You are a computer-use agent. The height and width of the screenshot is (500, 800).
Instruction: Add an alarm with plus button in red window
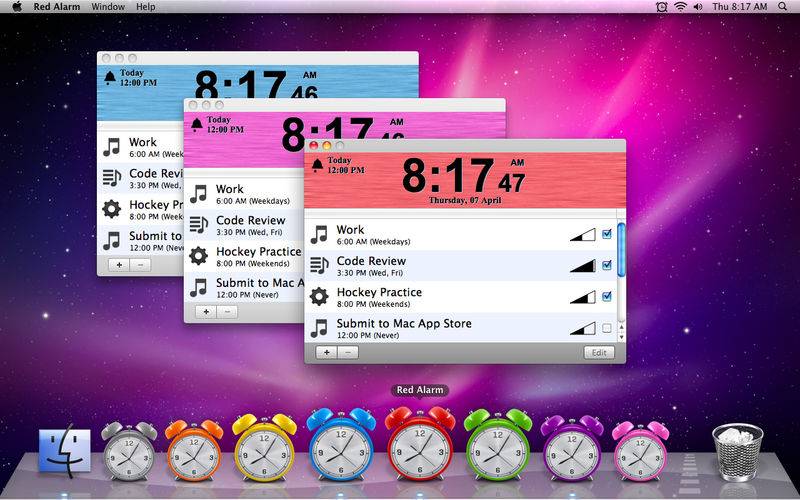(327, 353)
